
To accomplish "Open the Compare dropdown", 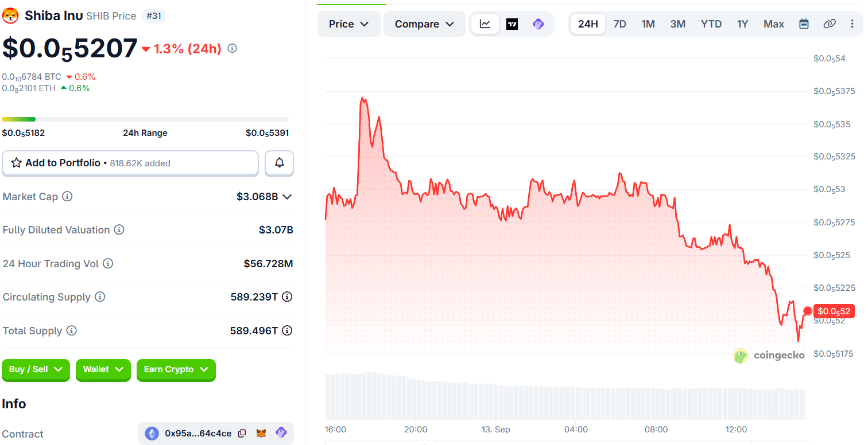I will point(424,24).
